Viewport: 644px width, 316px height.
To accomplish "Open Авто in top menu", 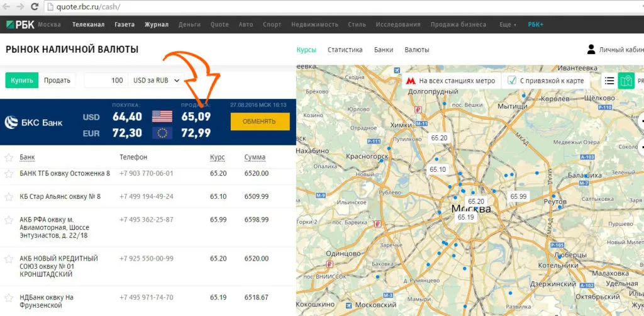I will pyautogui.click(x=246, y=25).
